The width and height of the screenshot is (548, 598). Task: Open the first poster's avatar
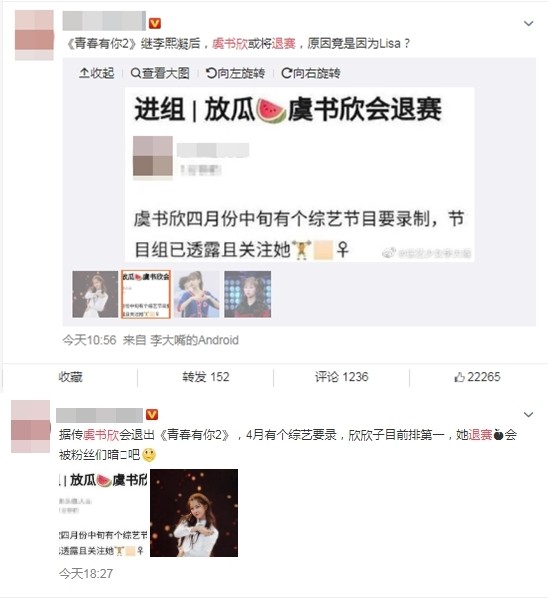coord(34,35)
